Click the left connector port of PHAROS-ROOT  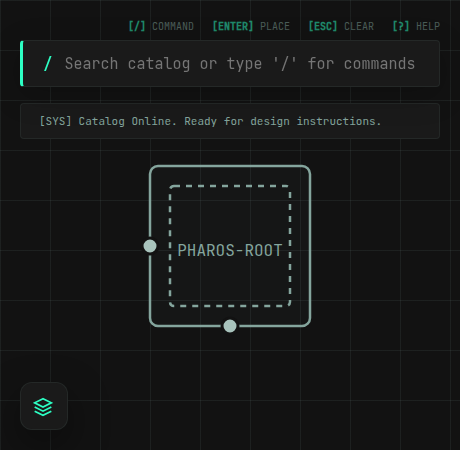point(150,246)
